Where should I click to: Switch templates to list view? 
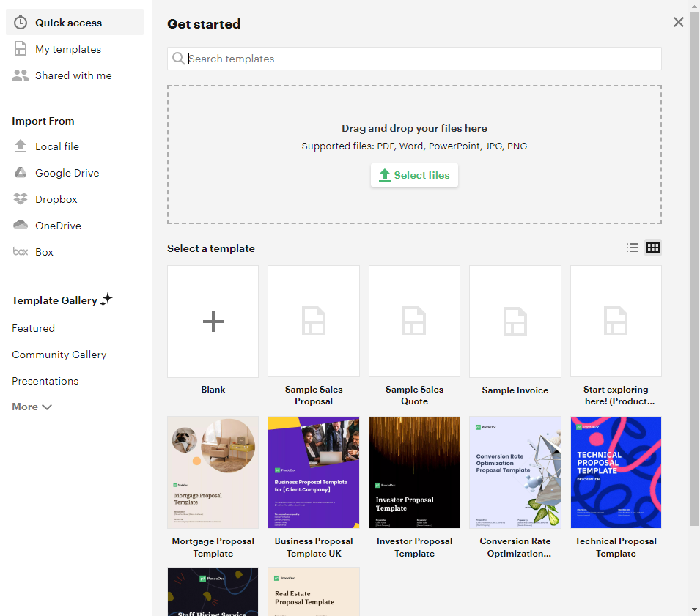[633, 248]
